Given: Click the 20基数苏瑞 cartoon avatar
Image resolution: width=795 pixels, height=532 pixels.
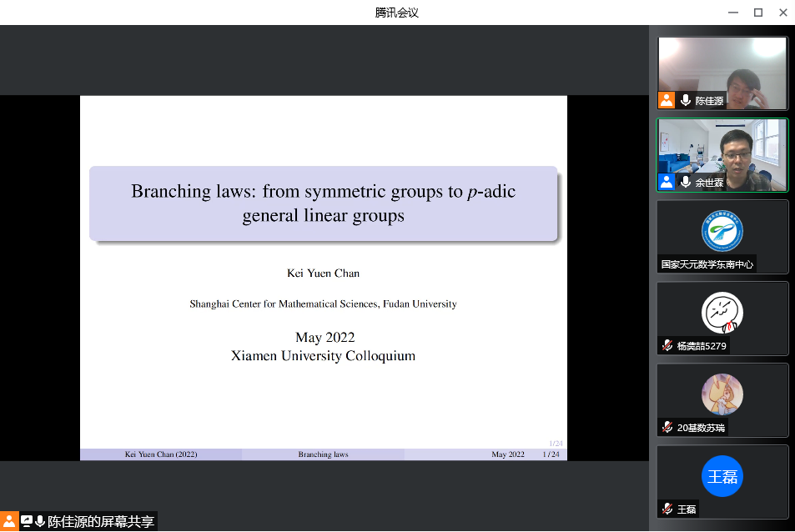Looking at the screenshot, I should (722, 394).
